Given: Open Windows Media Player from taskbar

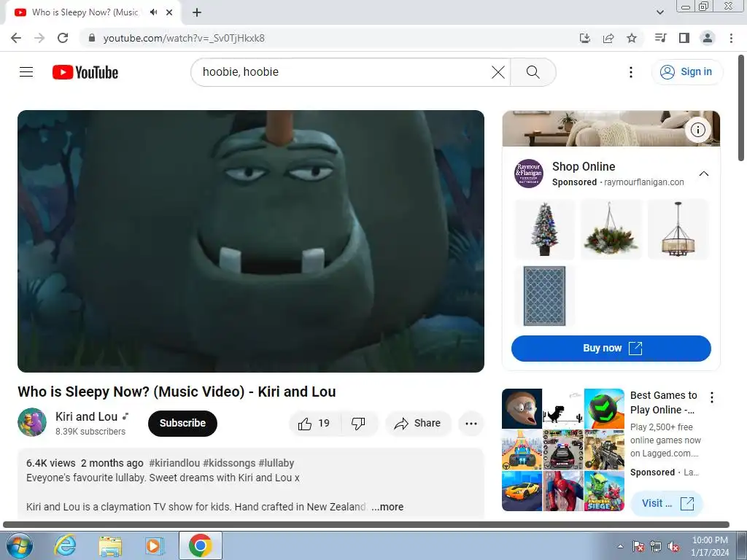Looking at the screenshot, I should [x=155, y=545].
